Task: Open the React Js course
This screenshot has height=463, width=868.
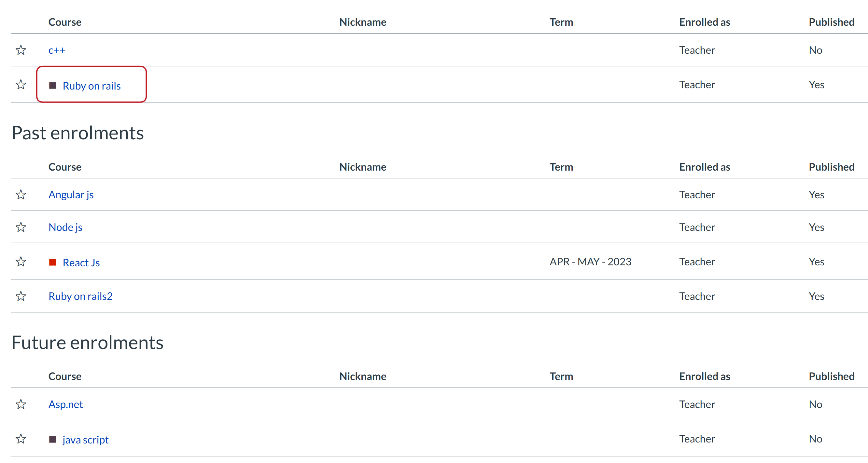Action: pyautogui.click(x=81, y=262)
